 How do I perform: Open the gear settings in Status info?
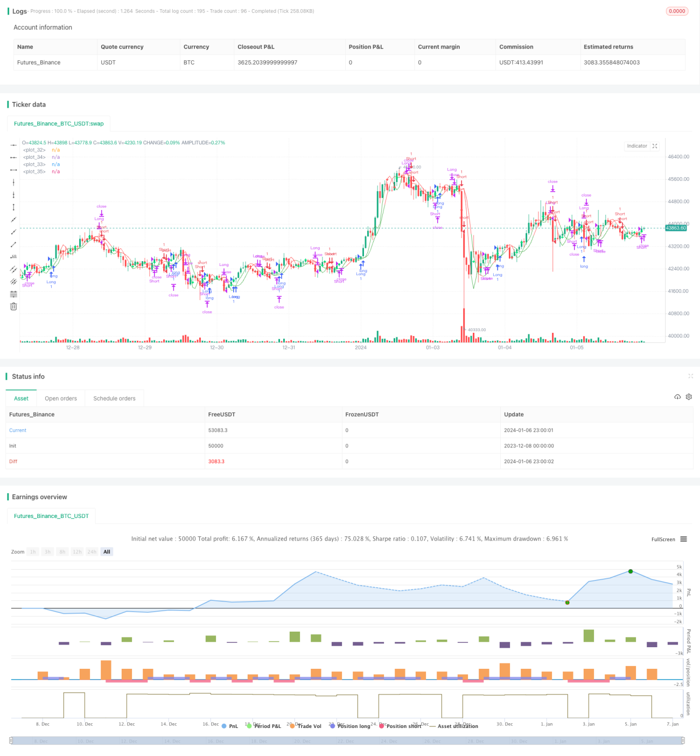tap(689, 397)
